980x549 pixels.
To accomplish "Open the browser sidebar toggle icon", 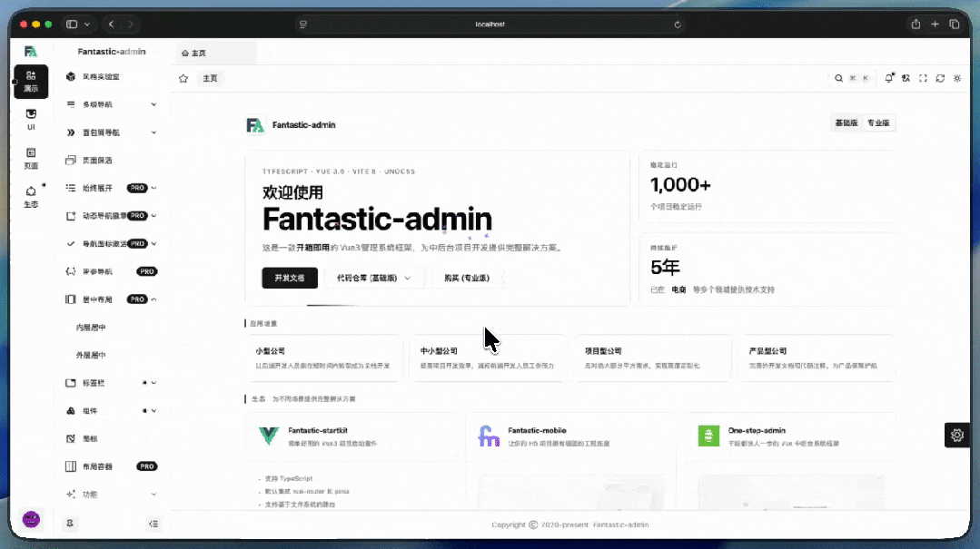I will [72, 24].
